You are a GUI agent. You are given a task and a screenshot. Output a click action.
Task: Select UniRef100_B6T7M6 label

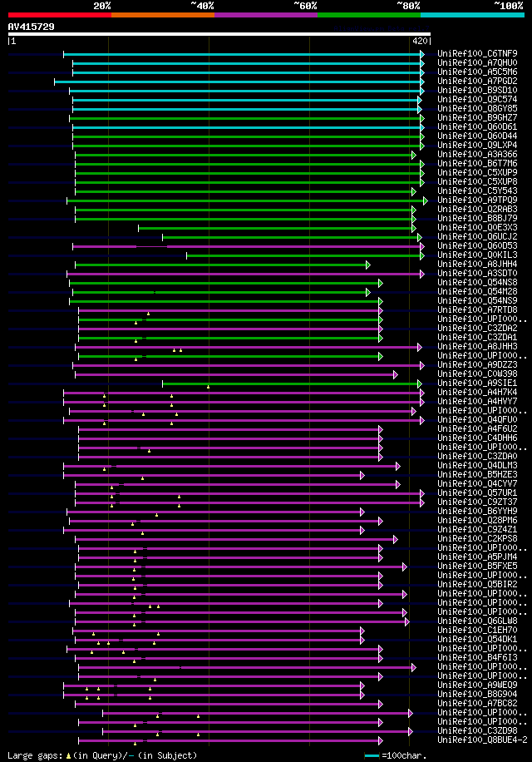[478, 163]
